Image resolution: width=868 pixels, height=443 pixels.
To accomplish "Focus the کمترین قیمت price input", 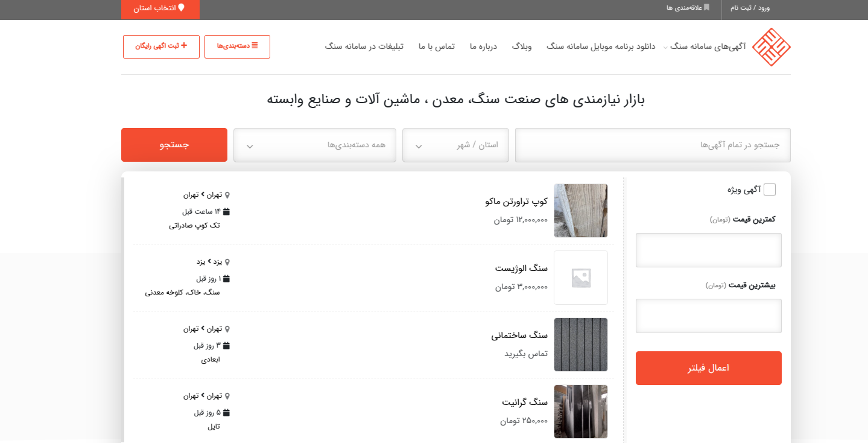I will [x=708, y=250].
